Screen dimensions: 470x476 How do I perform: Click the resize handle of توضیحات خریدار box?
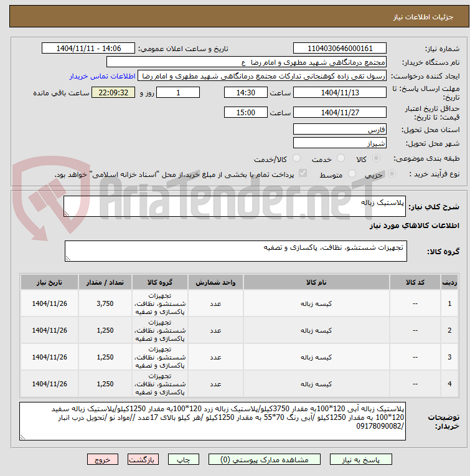(x=22, y=437)
